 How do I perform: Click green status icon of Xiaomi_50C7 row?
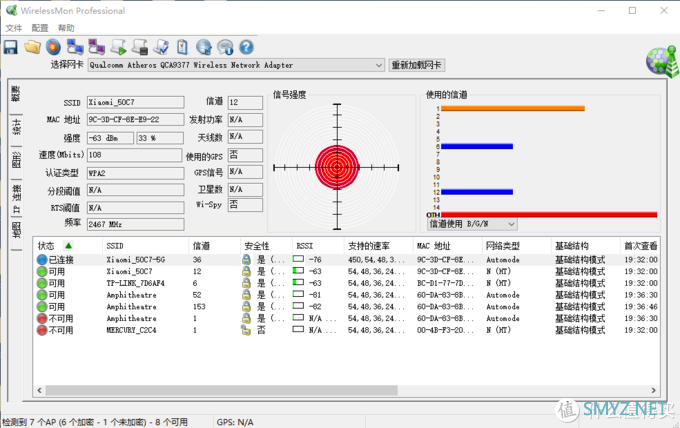click(42, 271)
